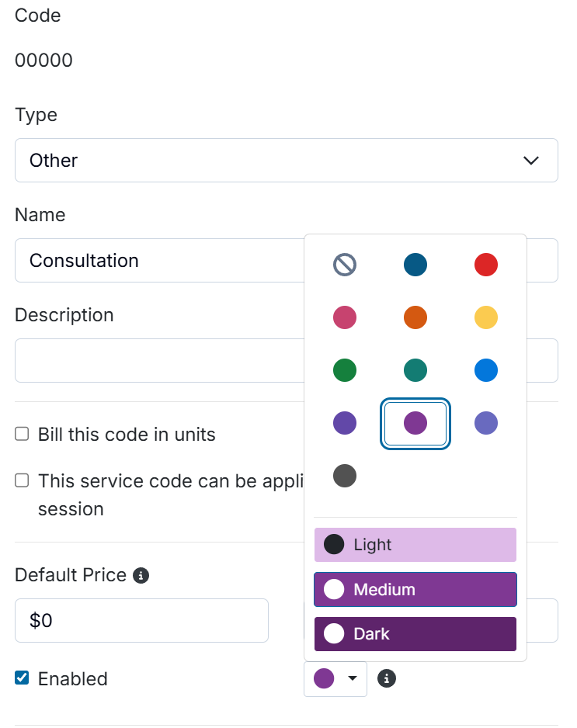Choose the orange color swatch
The height and width of the screenshot is (728, 577).
tap(415, 317)
